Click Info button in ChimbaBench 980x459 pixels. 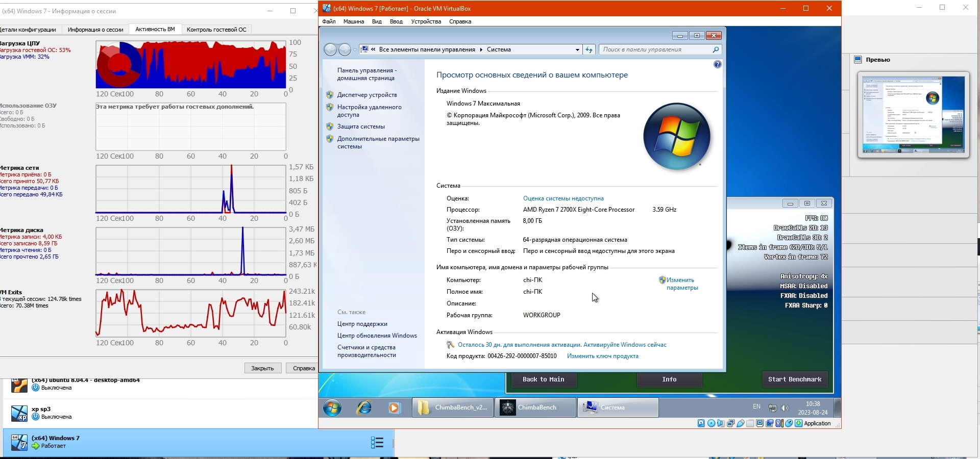[x=669, y=379]
